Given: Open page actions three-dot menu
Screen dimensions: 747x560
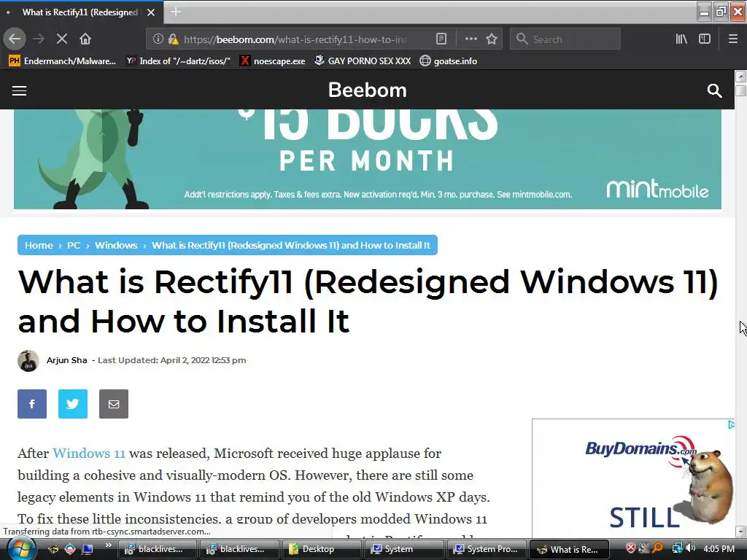Looking at the screenshot, I should click(471, 39).
